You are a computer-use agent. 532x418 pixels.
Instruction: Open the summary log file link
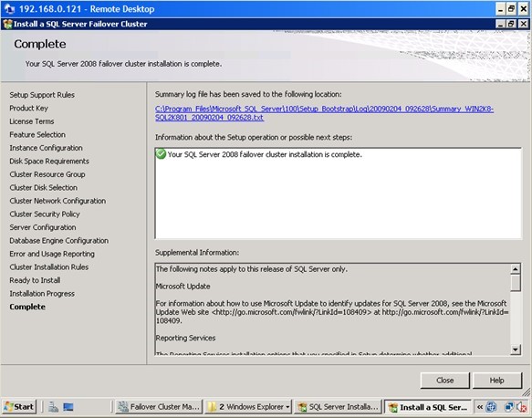click(x=324, y=113)
